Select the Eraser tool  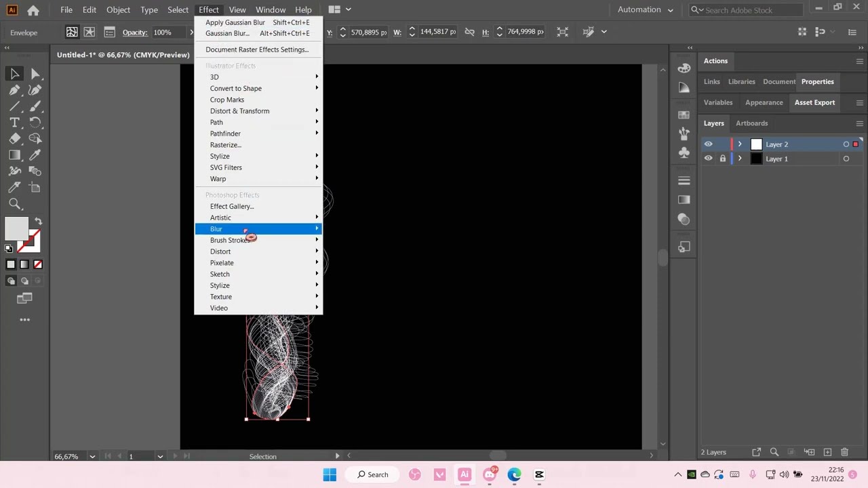14,139
